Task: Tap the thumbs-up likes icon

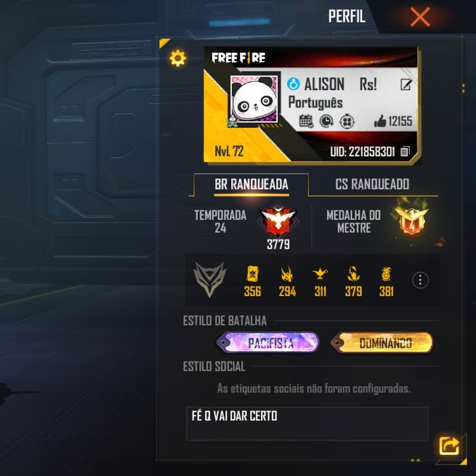Action: [380, 121]
